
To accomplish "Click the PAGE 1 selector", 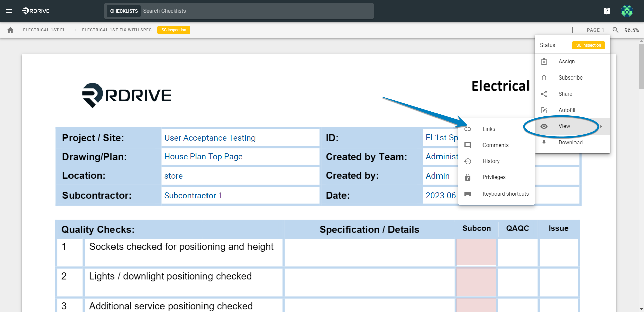I will tap(595, 30).
